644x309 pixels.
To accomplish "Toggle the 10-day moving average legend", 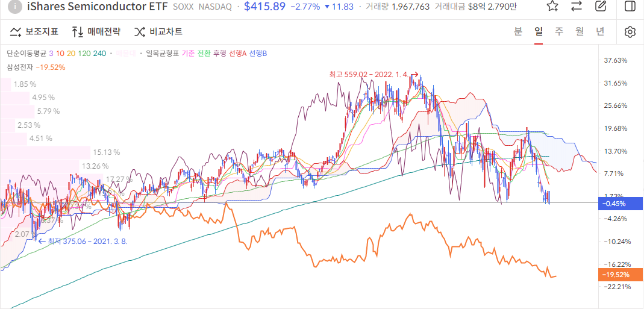I will point(60,54).
